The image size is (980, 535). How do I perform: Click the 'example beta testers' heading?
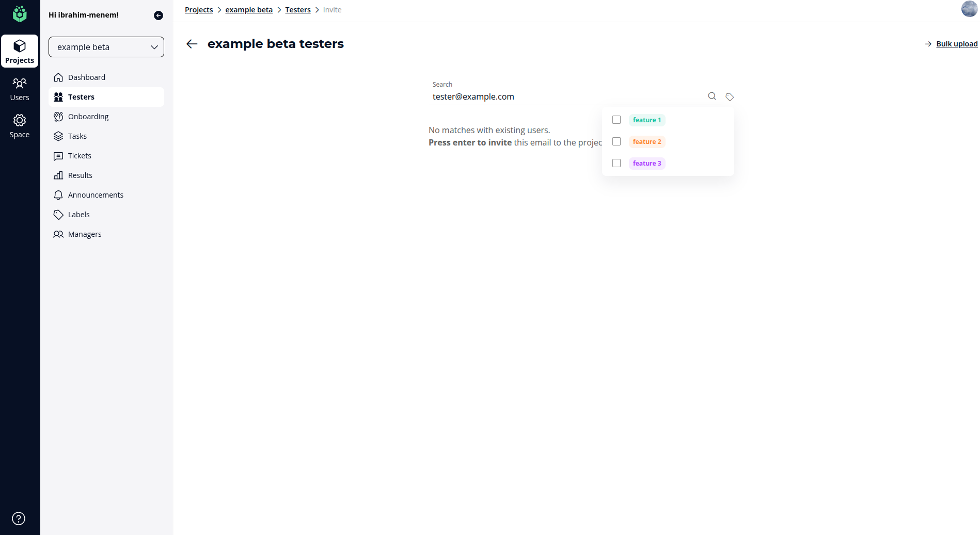276,44
